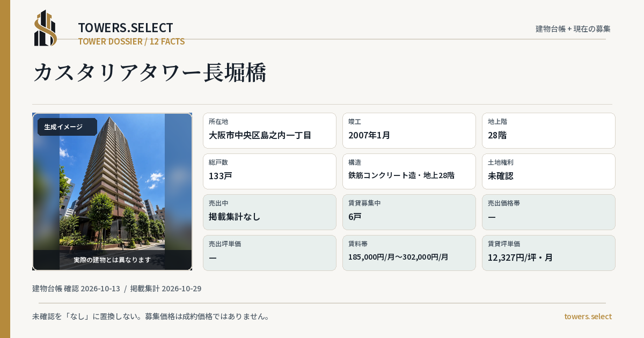Click the 賃料帯 value 185,000円/月〜302,000円/月
Viewport: 644px width, 338px height.
tap(398, 257)
